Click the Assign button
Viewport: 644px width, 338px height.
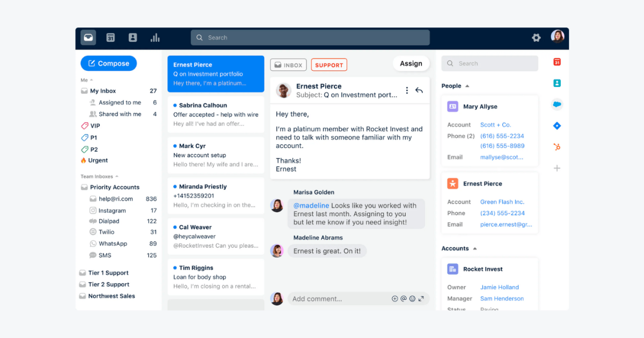point(411,63)
